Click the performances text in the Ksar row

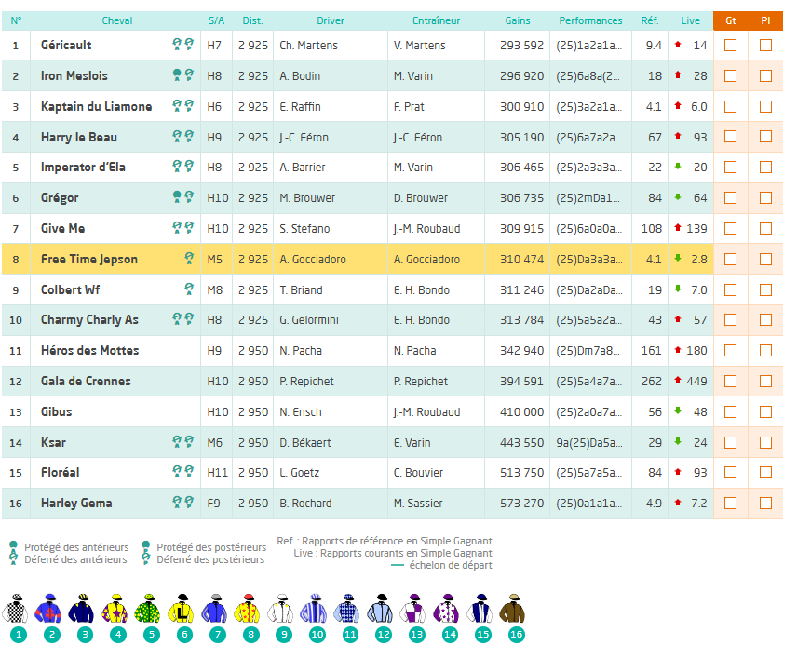589,442
